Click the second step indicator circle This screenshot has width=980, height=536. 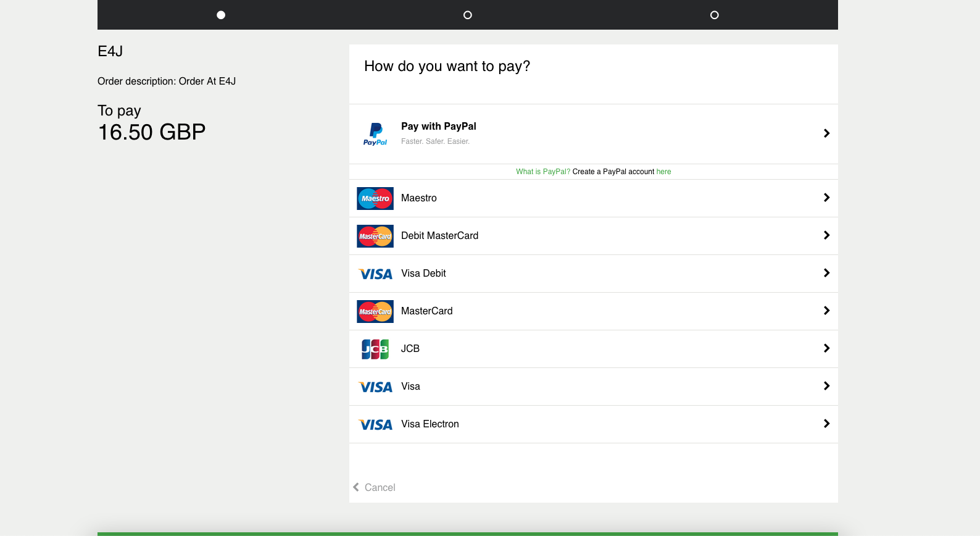tap(468, 15)
